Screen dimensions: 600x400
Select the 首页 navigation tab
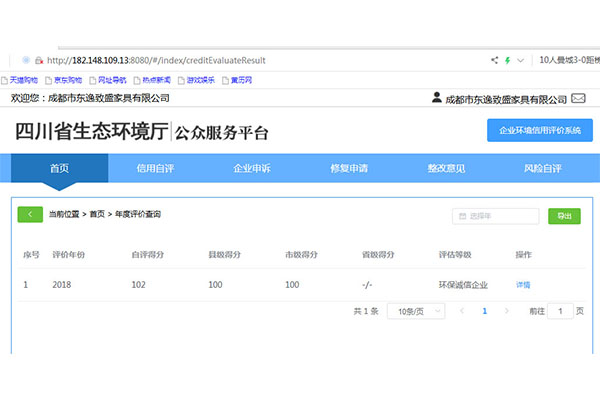[59, 168]
